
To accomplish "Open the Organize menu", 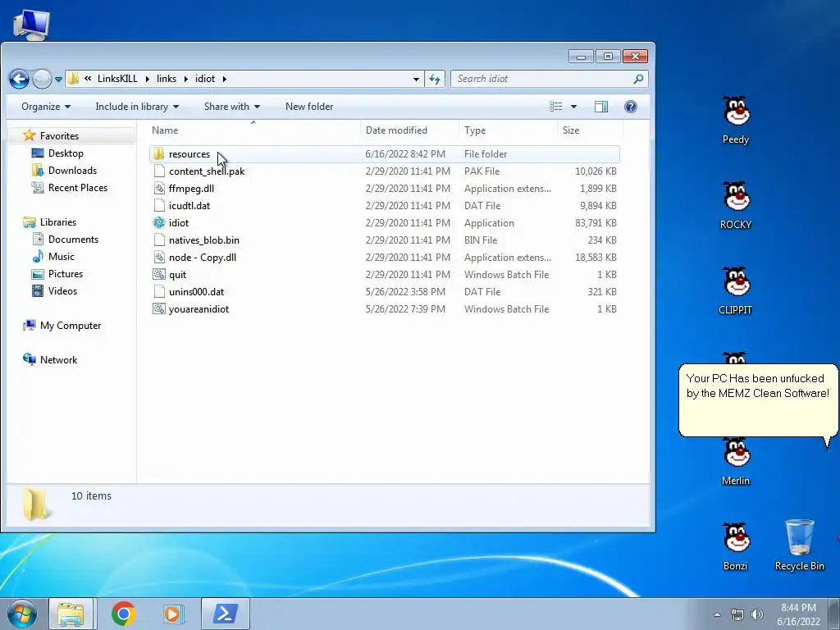I will [46, 107].
